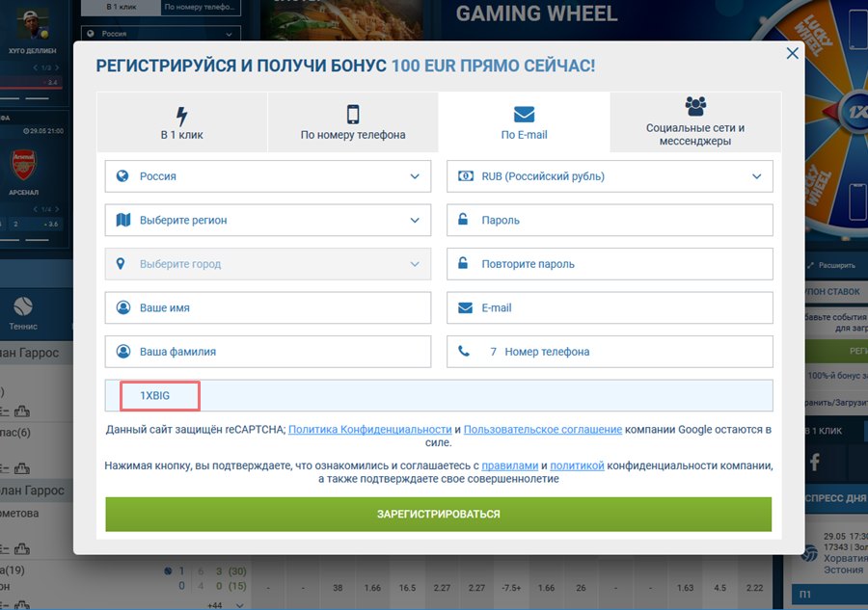Viewport: 868px width, 610px height.
Task: Click the tennis ball 'Теннис' icon in background
Action: pyautogui.click(x=23, y=306)
